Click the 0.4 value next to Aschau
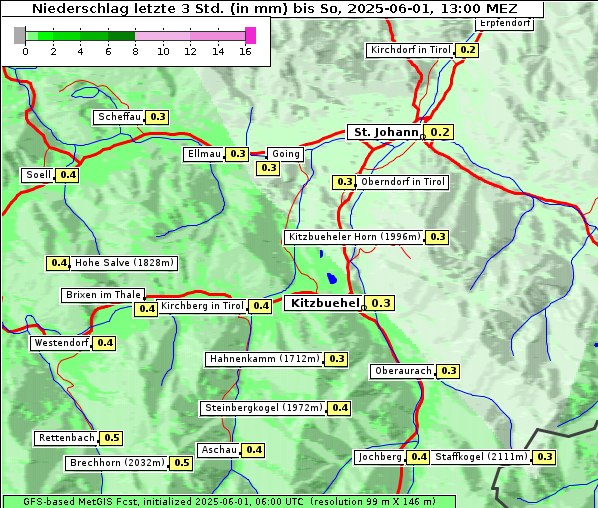This screenshot has height=508, width=598. tap(253, 450)
